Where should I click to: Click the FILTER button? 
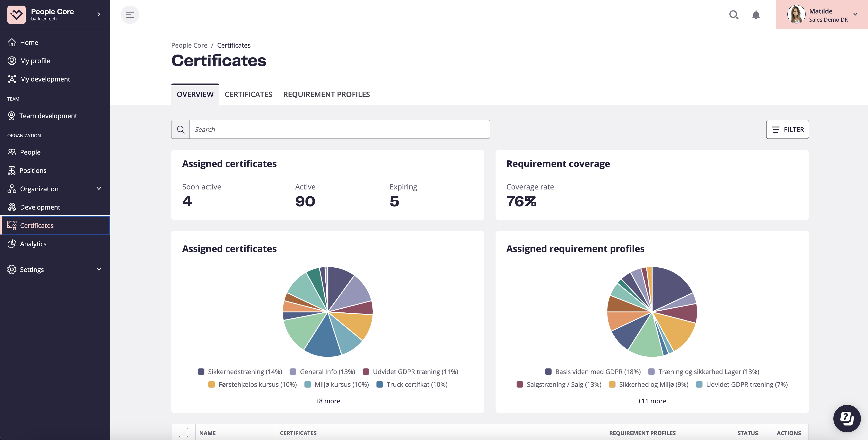[787, 129]
